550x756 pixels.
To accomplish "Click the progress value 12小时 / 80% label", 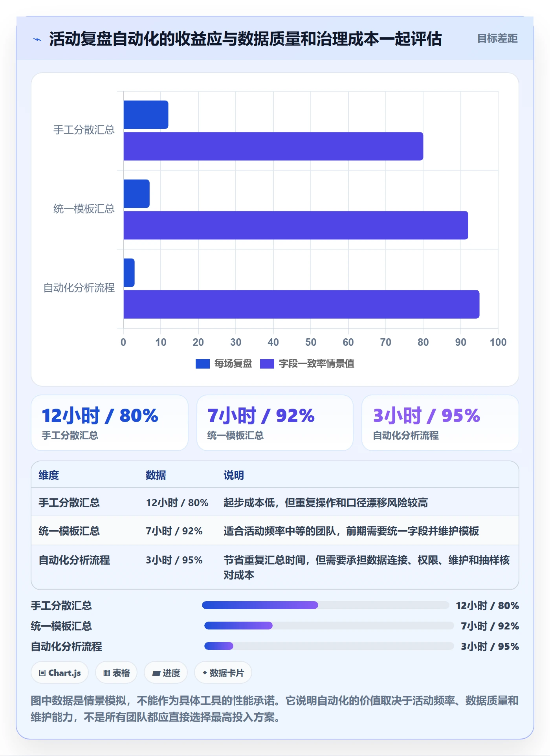I will [x=487, y=606].
